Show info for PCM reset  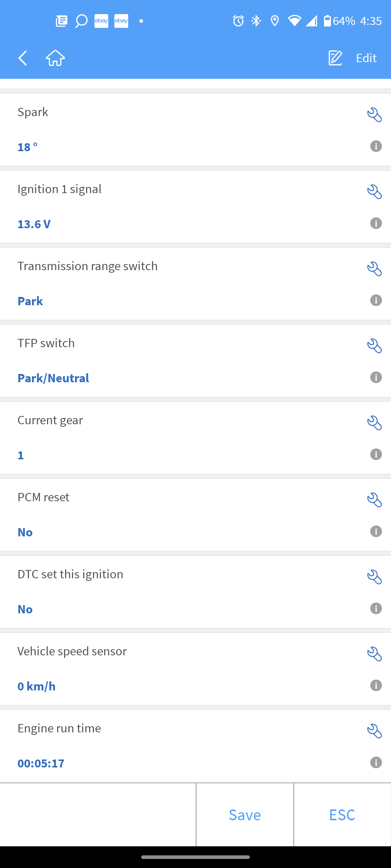point(376,531)
